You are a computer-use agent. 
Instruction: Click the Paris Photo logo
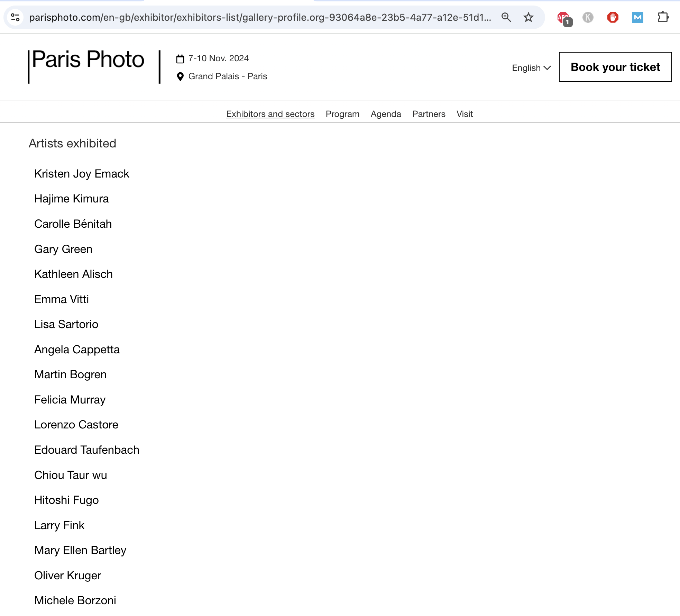coord(88,60)
